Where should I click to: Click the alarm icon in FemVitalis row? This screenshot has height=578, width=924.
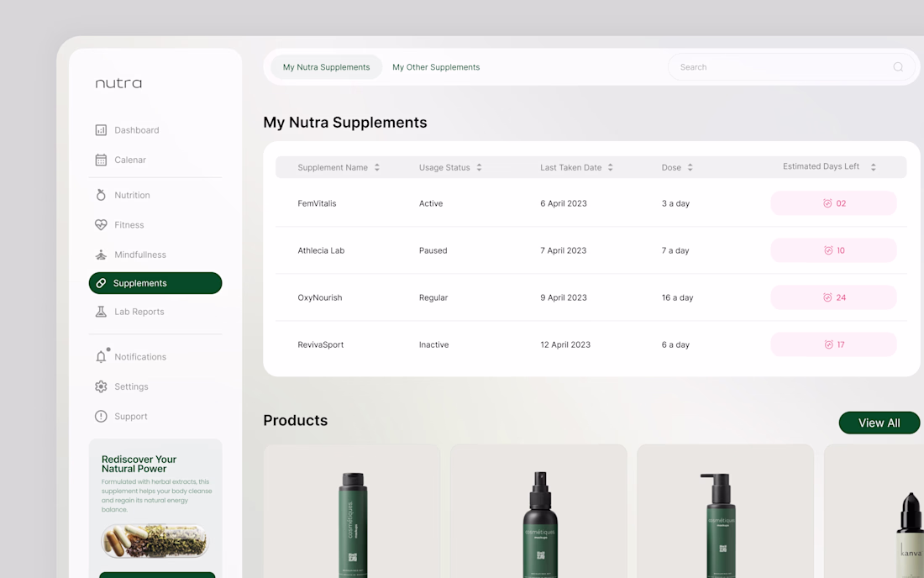(827, 203)
